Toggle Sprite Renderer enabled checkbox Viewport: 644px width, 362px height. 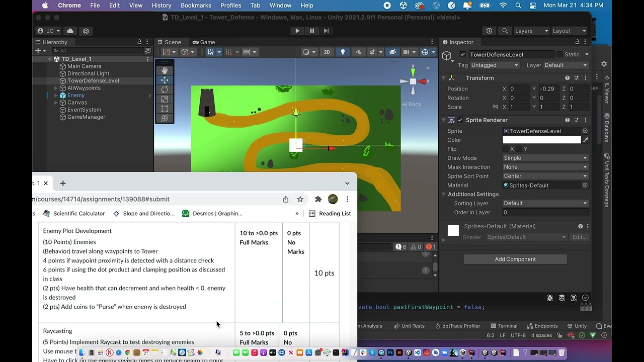point(460,120)
